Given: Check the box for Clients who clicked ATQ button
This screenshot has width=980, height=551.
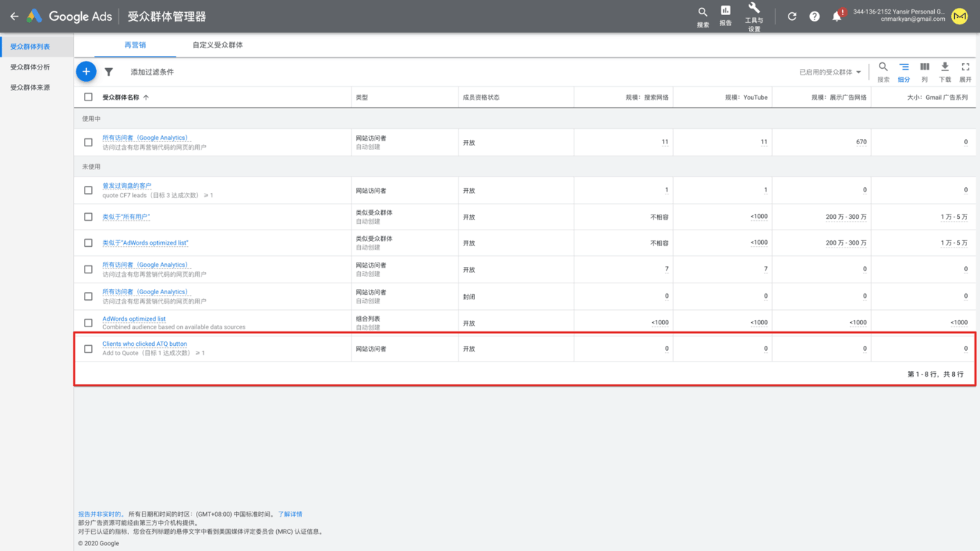Looking at the screenshot, I should [88, 349].
